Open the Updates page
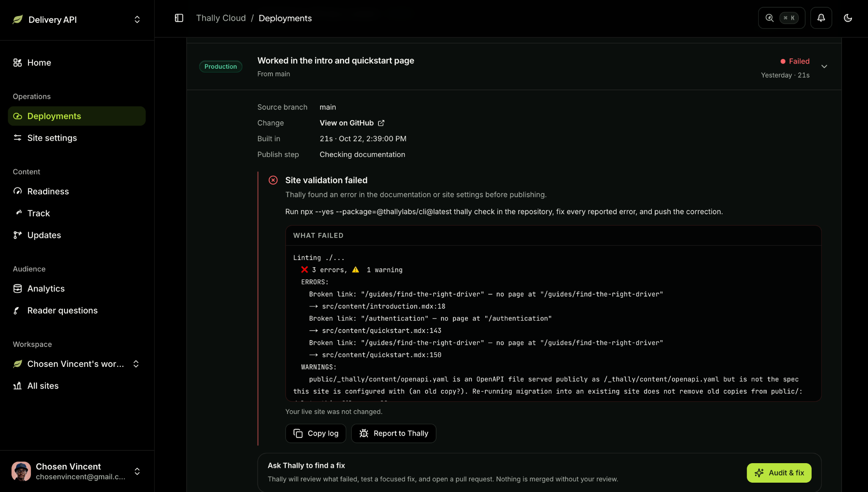The image size is (868, 492). tap(77, 235)
